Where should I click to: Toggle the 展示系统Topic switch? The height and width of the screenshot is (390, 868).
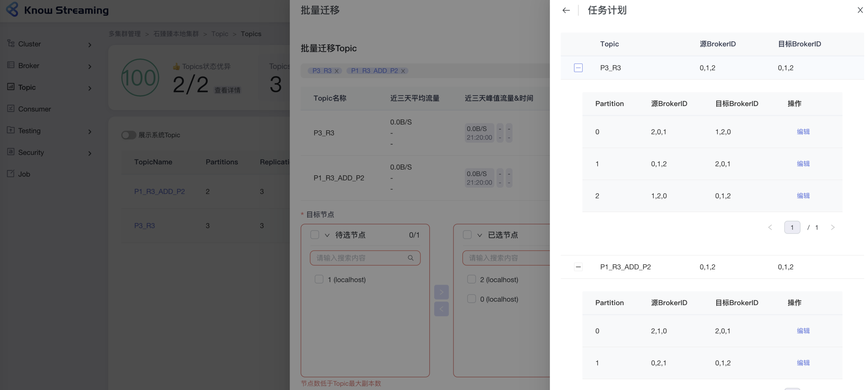pyautogui.click(x=128, y=135)
